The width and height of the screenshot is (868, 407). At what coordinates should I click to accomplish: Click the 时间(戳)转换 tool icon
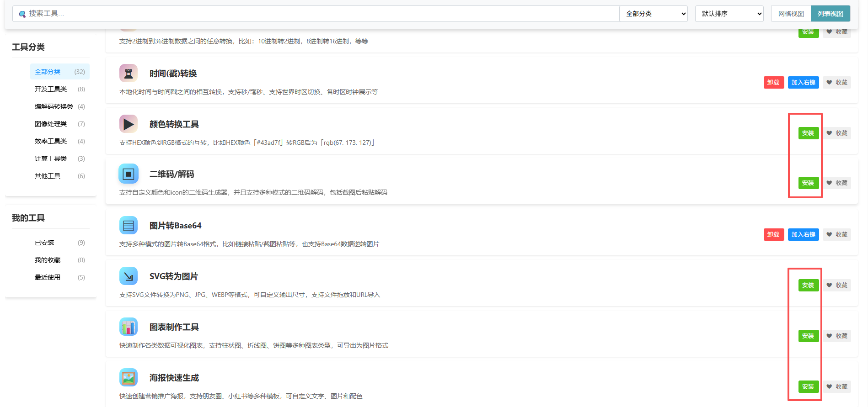129,73
